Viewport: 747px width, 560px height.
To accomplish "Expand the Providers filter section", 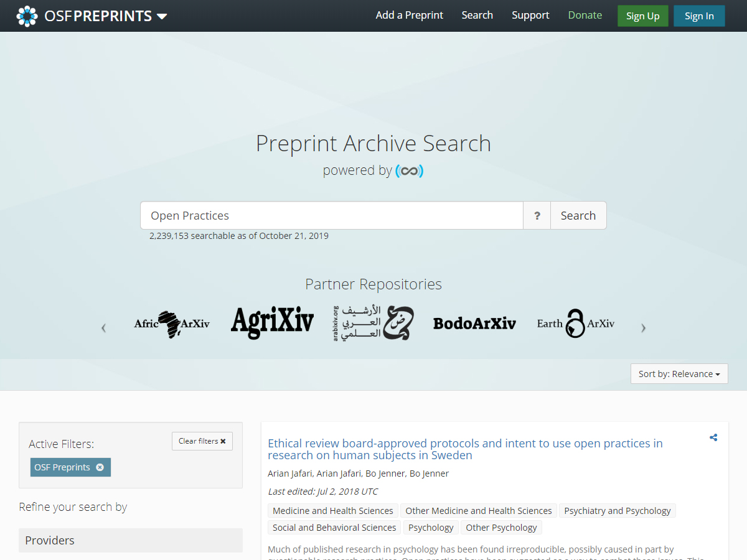I will coord(131,540).
